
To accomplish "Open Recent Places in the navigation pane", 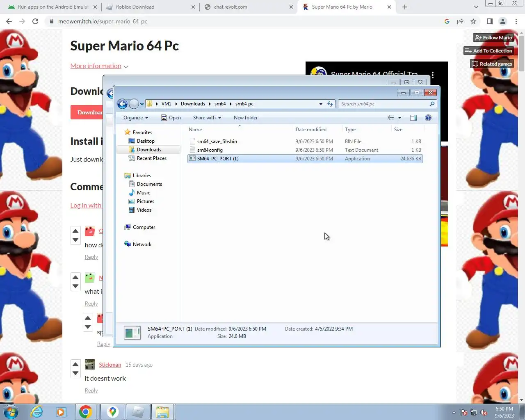I will tap(151, 158).
